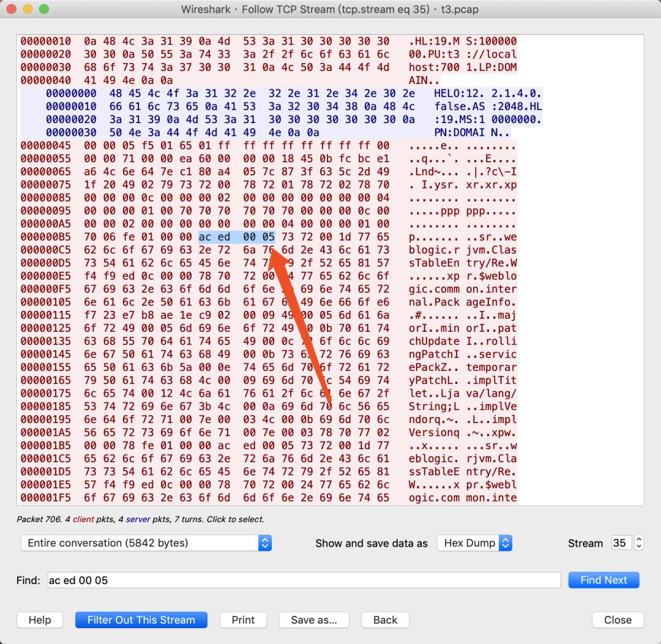Click the highlighted bytes ac ed 00 05

pyautogui.click(x=236, y=236)
